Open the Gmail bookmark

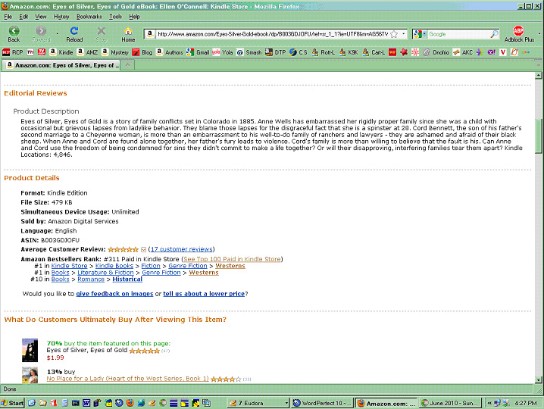(198, 52)
